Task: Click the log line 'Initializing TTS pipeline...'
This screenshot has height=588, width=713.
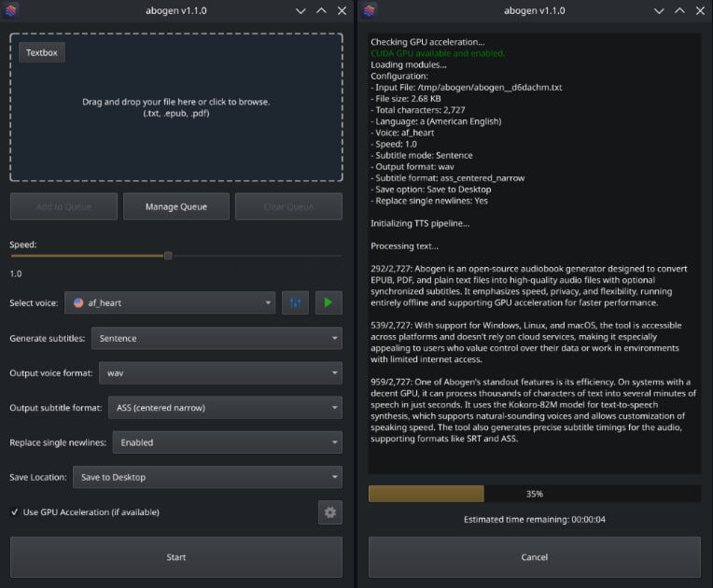Action: (420, 223)
